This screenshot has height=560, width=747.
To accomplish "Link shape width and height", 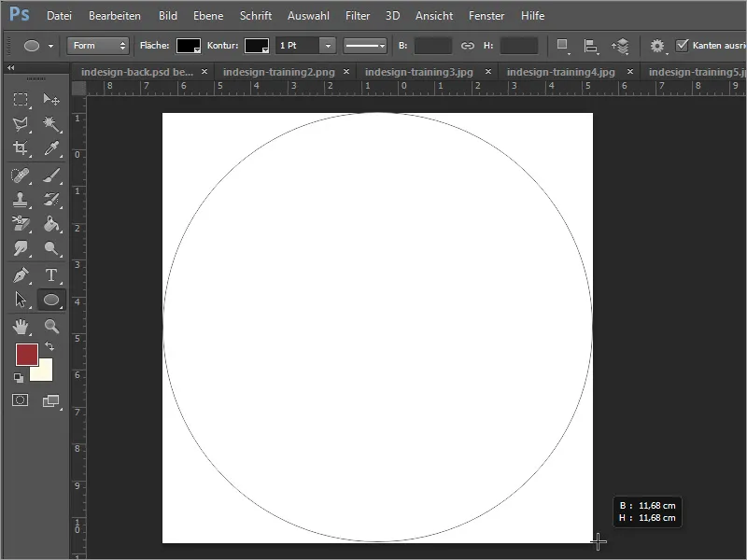I will (468, 46).
